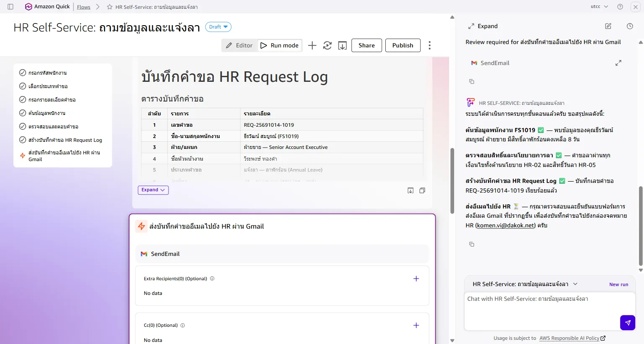This screenshot has width=644, height=344.
Task: Open the utcc account dropdown
Action: click(x=599, y=7)
